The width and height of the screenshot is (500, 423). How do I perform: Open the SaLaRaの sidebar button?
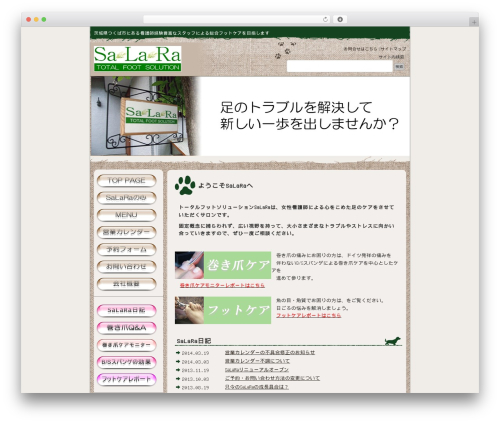pyautogui.click(x=126, y=198)
